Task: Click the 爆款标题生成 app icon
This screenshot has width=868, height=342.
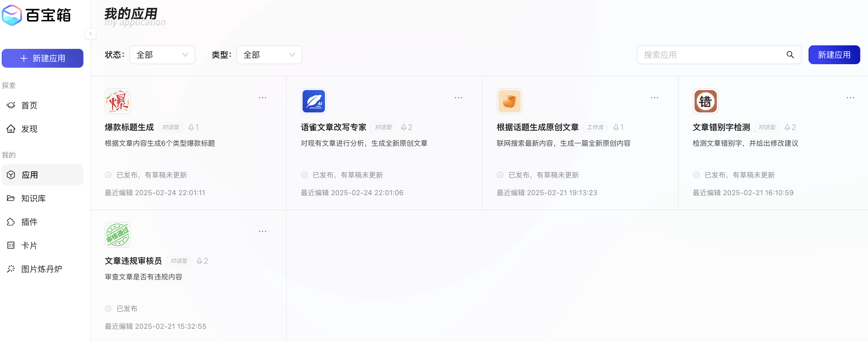Action: [x=117, y=101]
